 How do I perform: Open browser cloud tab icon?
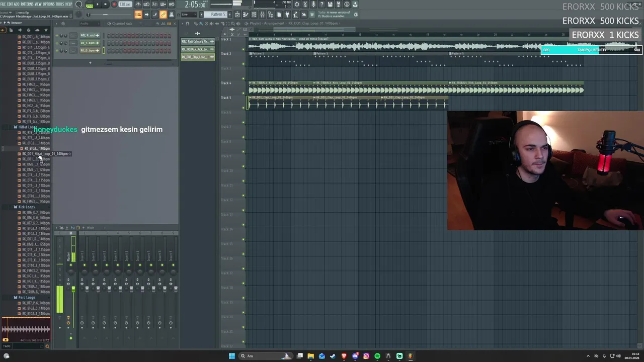point(37,30)
